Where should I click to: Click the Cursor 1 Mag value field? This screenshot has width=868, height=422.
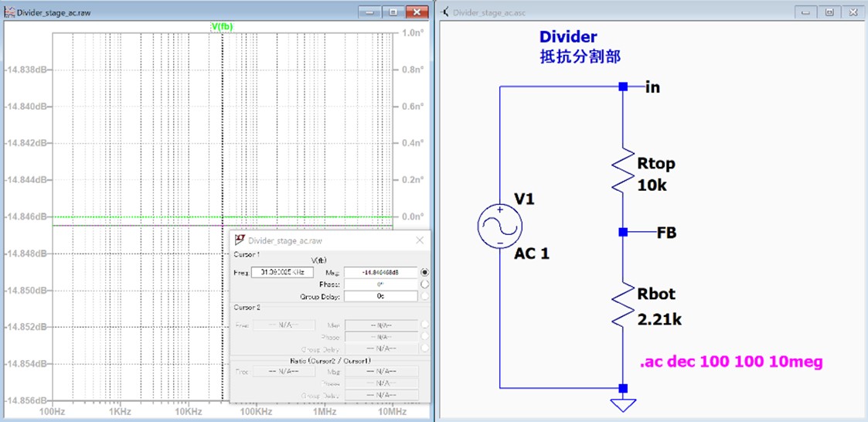click(x=380, y=272)
